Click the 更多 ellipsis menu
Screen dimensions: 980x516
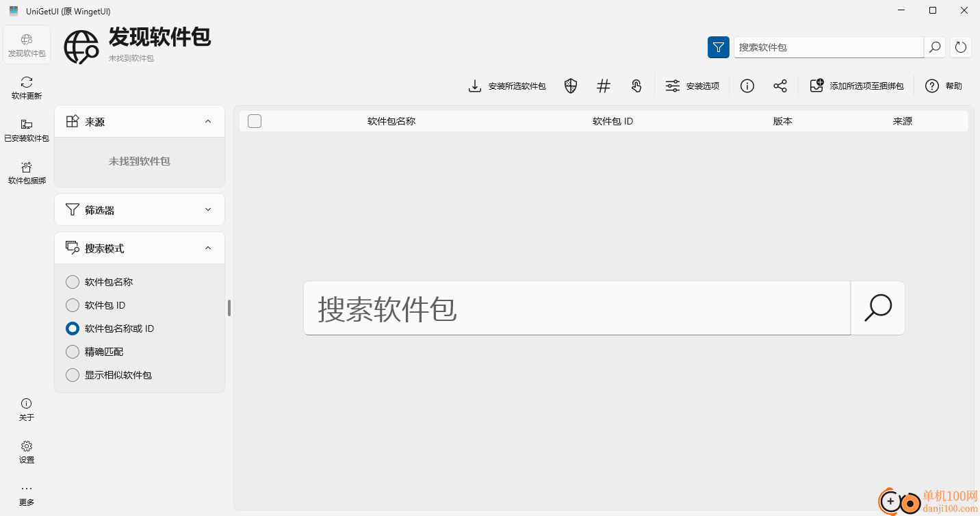(x=27, y=494)
